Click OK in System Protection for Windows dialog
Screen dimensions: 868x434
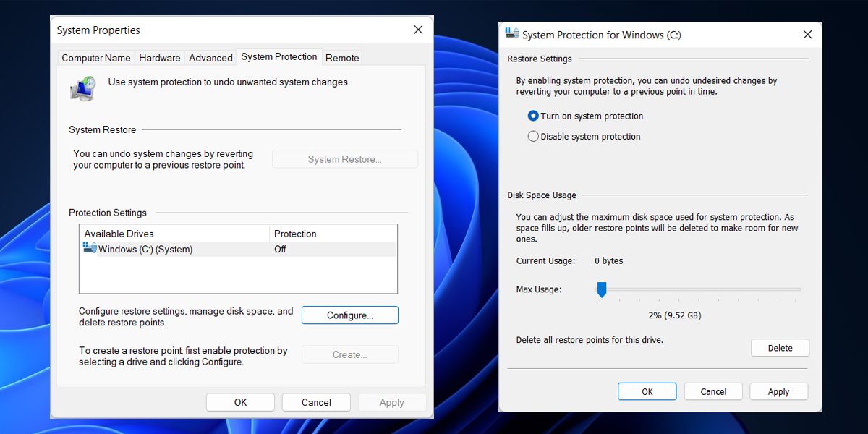pyautogui.click(x=647, y=391)
